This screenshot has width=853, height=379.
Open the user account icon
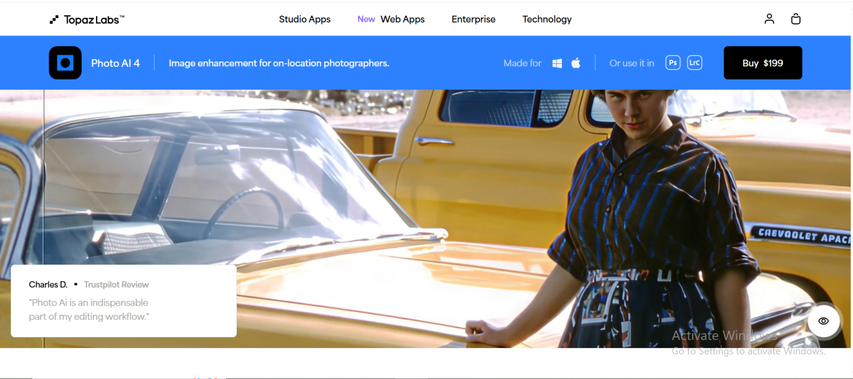point(769,19)
